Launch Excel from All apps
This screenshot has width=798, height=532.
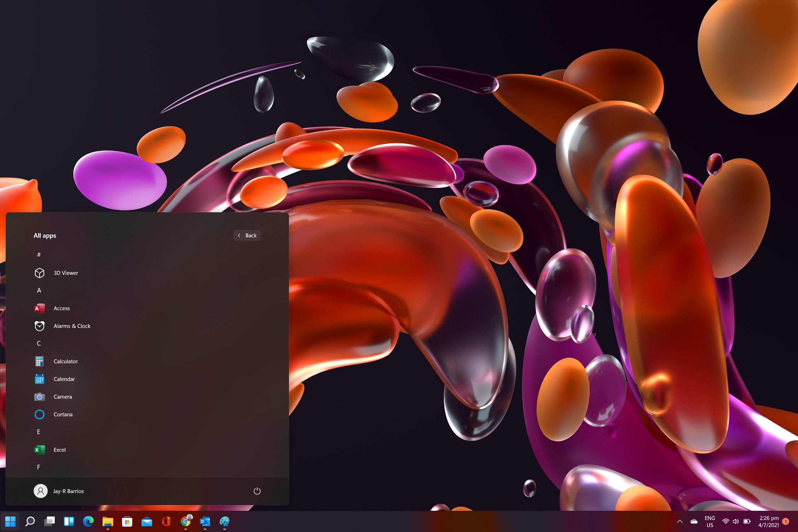click(59, 450)
